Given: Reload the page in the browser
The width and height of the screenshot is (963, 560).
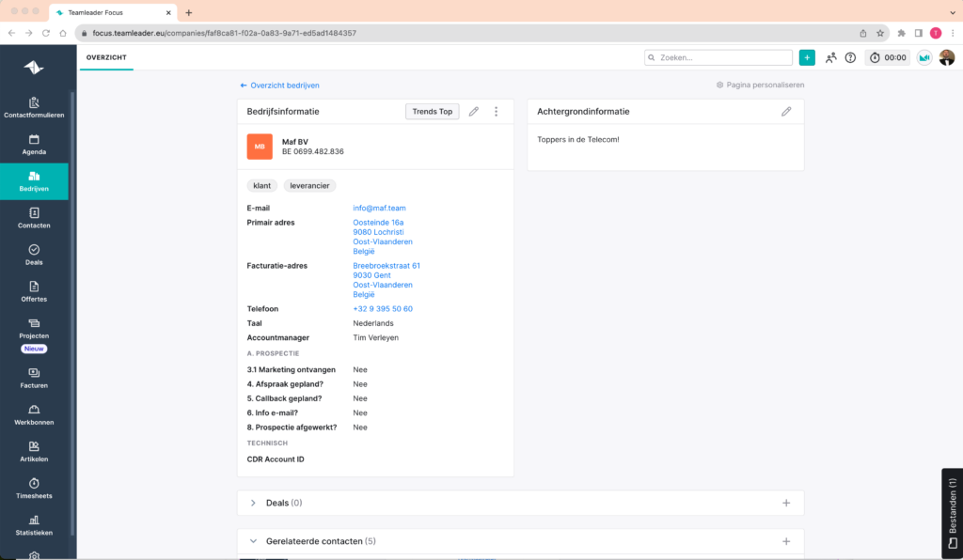Looking at the screenshot, I should [x=46, y=33].
